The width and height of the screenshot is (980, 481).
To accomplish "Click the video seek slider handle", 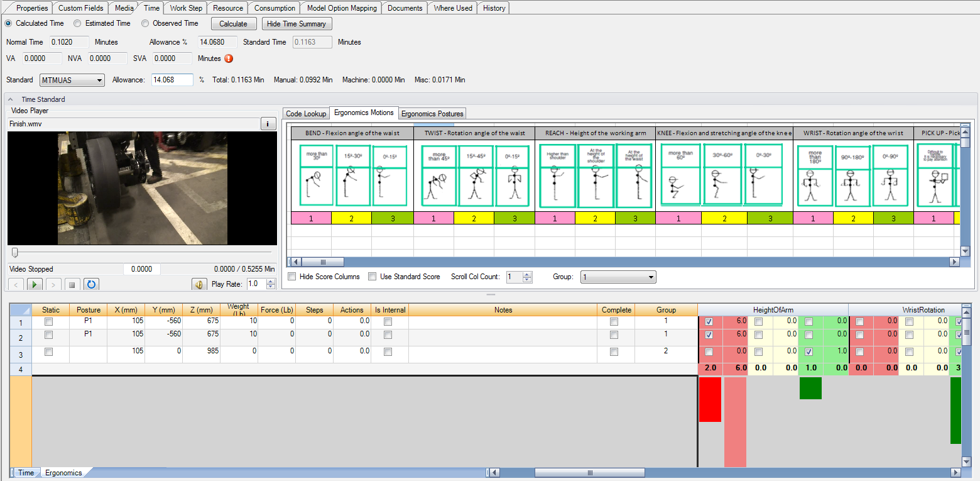I will coord(15,252).
